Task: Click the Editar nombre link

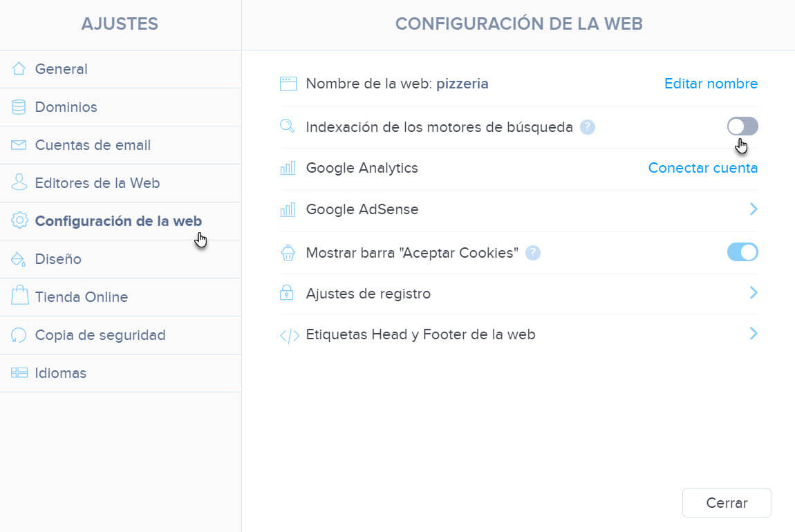Action: (711, 84)
